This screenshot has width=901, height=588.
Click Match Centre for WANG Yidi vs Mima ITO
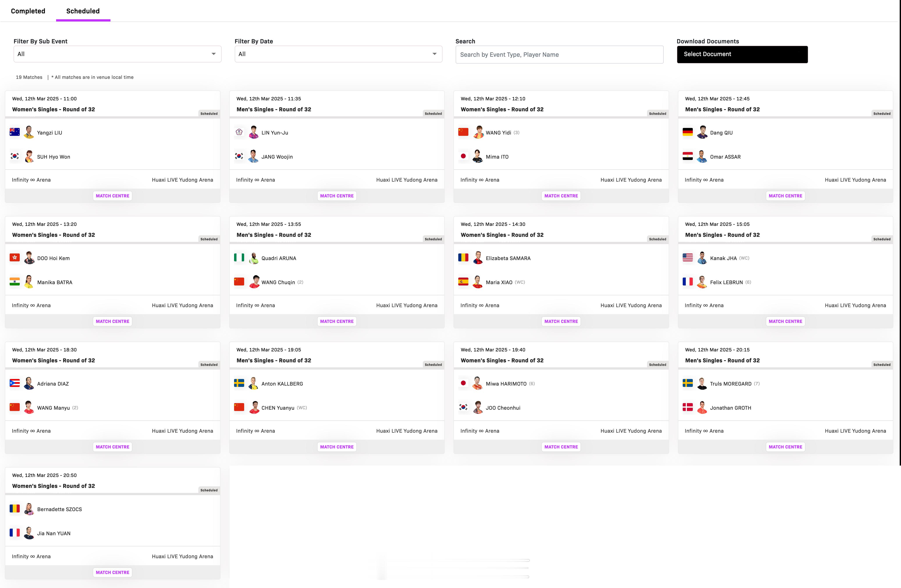[561, 195]
